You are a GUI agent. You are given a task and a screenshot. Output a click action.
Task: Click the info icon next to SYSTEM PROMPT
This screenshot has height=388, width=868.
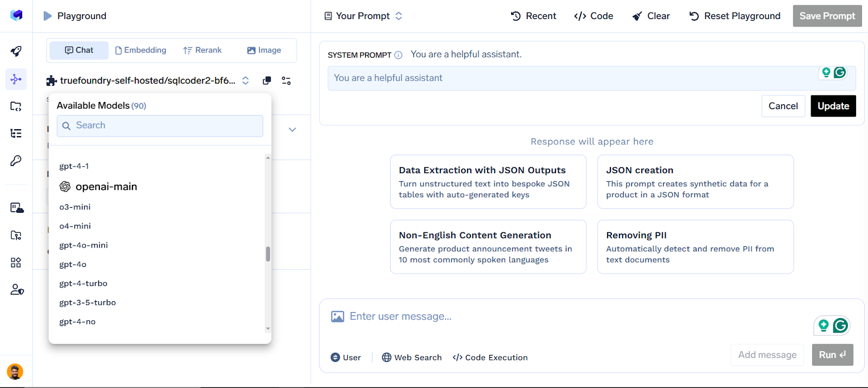pos(398,55)
